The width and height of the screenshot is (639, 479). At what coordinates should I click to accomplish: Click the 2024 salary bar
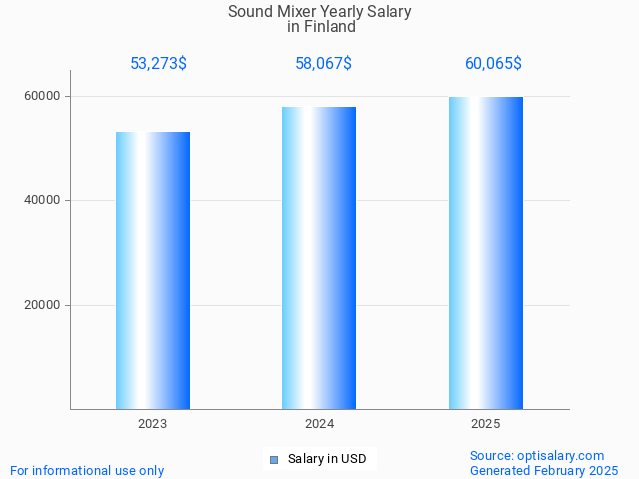[319, 258]
